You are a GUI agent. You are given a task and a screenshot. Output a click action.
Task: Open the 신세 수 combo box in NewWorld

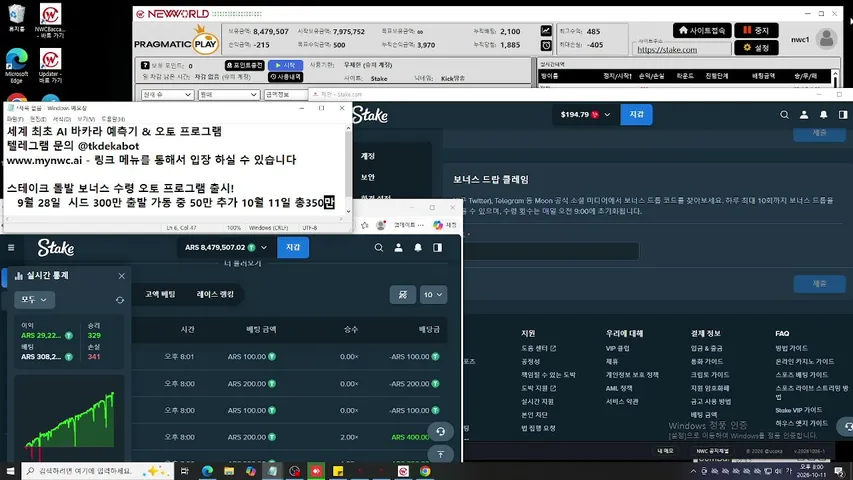point(167,95)
